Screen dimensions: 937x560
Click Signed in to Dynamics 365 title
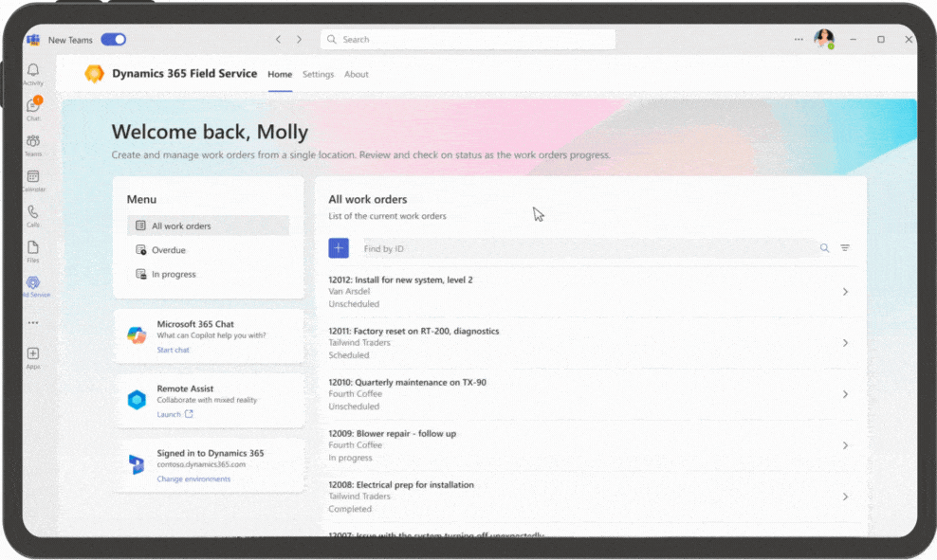(x=211, y=453)
